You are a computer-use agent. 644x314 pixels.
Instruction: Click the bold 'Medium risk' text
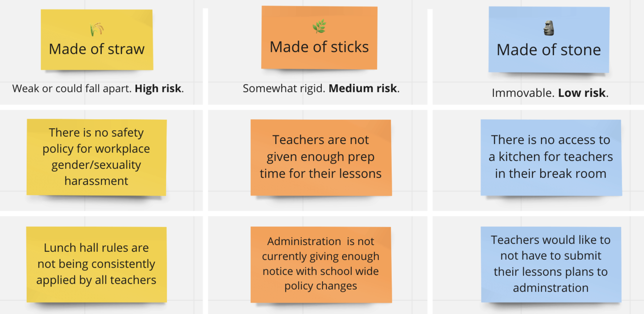pyautogui.click(x=363, y=88)
